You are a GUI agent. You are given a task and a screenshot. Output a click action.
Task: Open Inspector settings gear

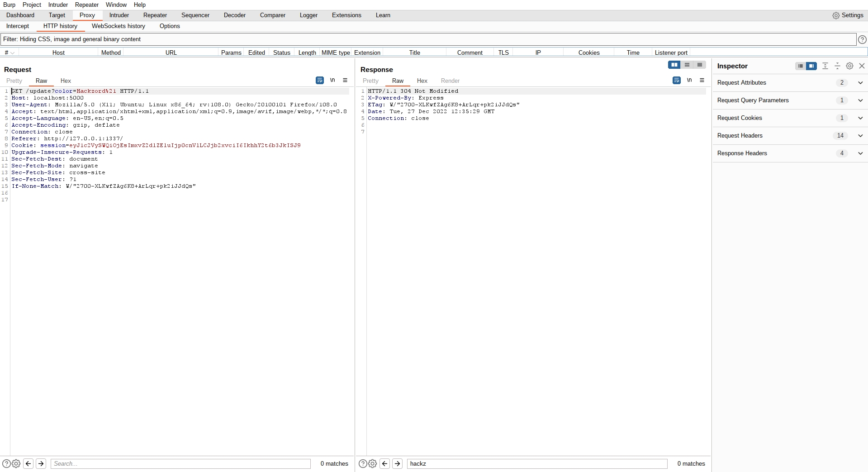pos(849,66)
